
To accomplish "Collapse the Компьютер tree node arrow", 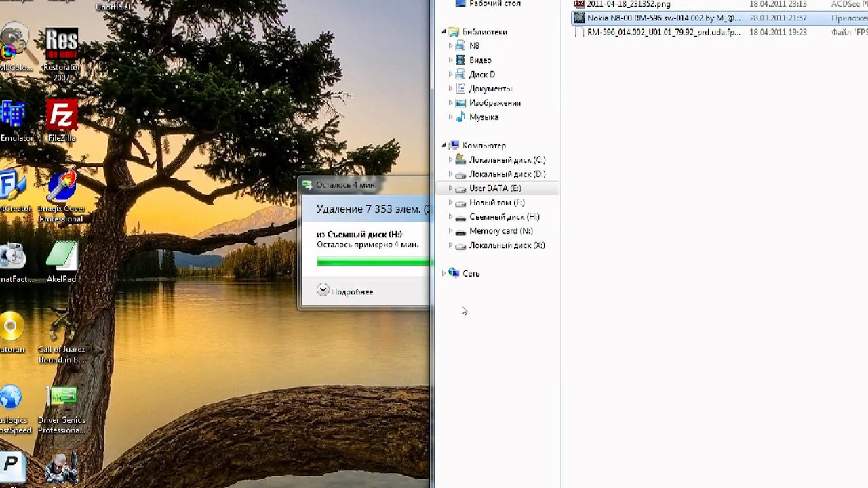I will click(444, 146).
